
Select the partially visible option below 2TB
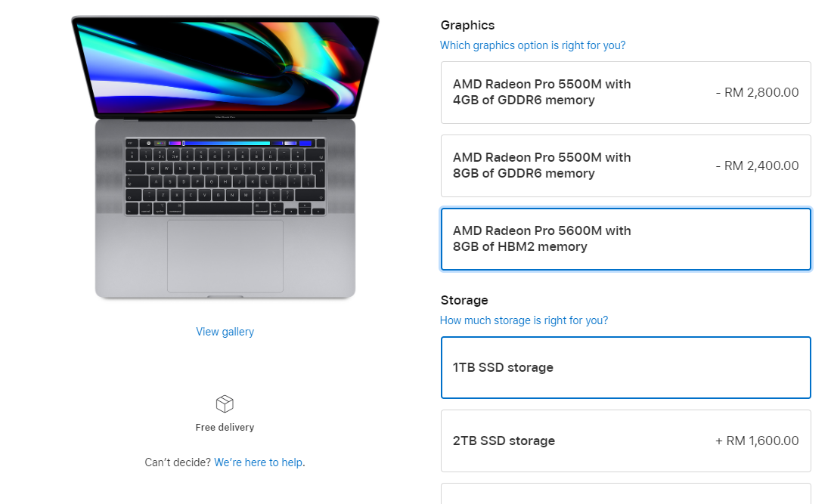[x=626, y=493]
